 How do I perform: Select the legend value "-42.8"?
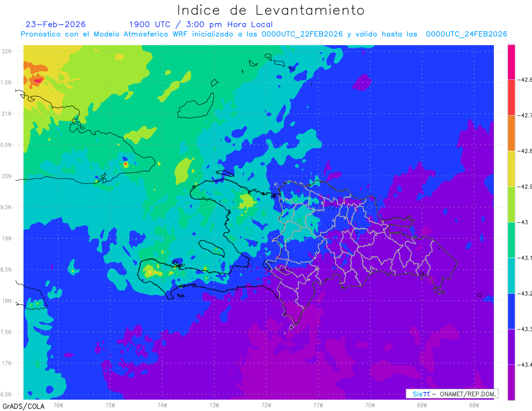pos(524,151)
